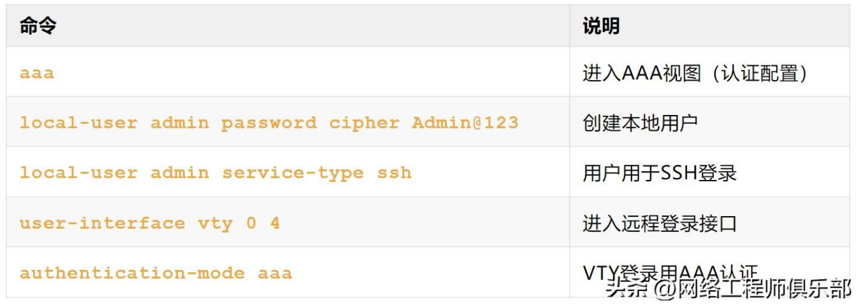Click the 说明 column header
This screenshot has height=305, width=868.
click(600, 26)
